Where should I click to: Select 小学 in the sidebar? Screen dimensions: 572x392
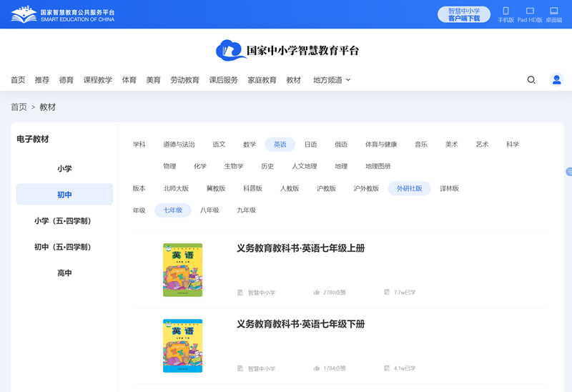point(64,169)
